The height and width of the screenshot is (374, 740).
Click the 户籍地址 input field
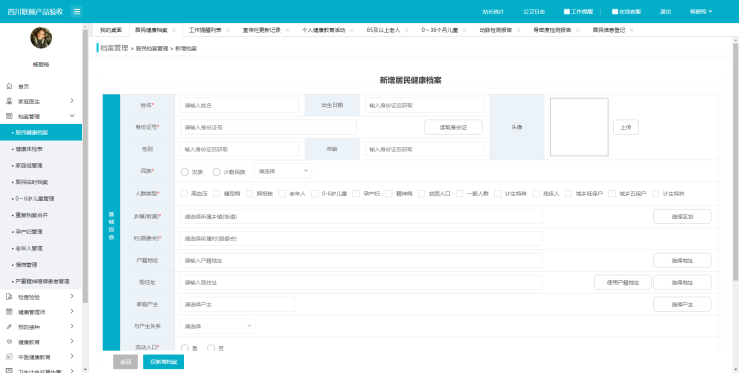[361, 261]
